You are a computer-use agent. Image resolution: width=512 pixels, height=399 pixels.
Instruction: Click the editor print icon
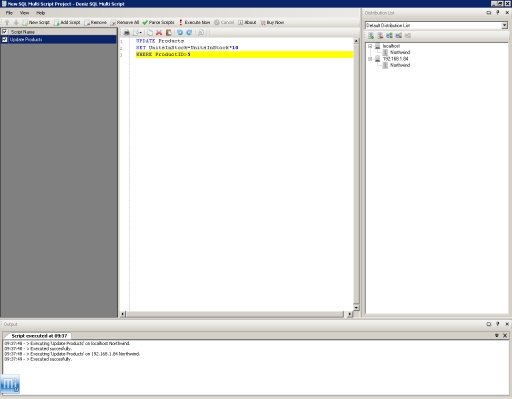[127, 33]
